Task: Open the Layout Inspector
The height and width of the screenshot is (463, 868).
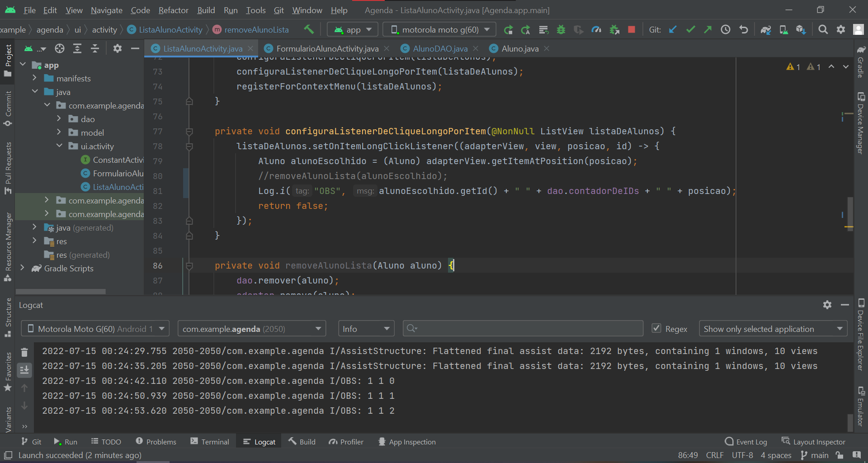Action: [x=813, y=442]
